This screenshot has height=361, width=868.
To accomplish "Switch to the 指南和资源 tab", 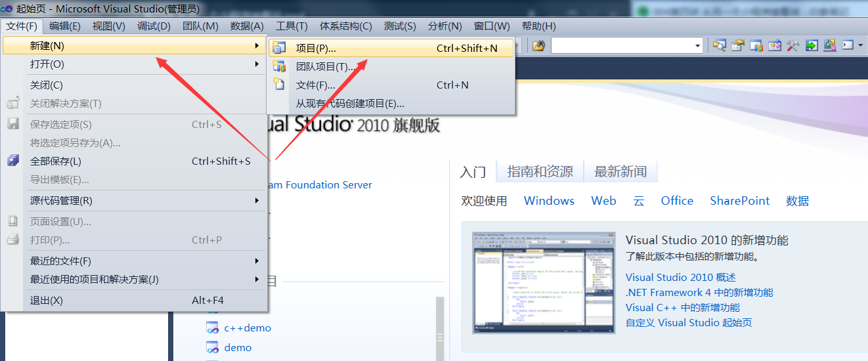I will (x=540, y=171).
